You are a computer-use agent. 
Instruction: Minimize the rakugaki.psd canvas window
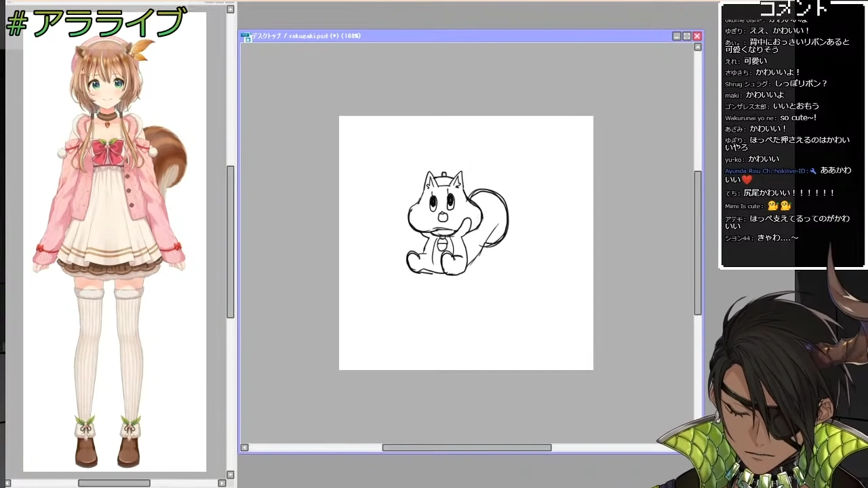pyautogui.click(x=677, y=36)
